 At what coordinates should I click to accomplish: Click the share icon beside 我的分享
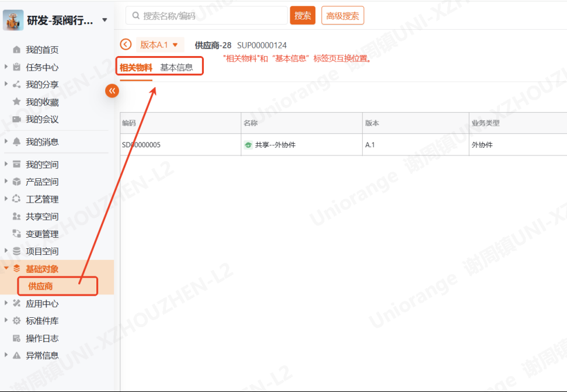[x=16, y=85]
